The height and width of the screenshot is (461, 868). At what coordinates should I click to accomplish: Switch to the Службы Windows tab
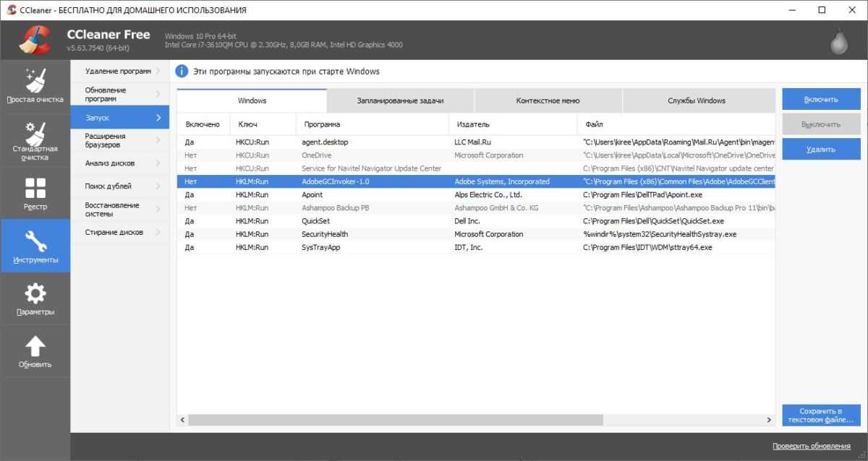pyautogui.click(x=696, y=100)
